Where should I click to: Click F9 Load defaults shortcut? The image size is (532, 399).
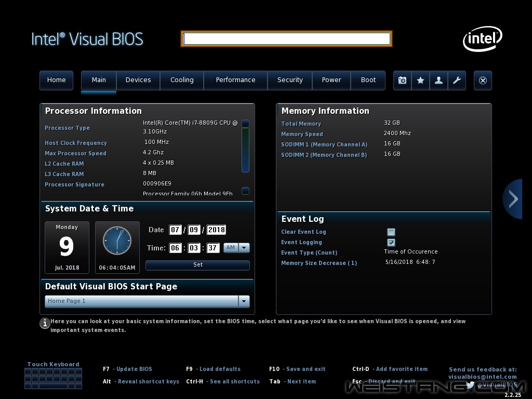[x=213, y=369]
